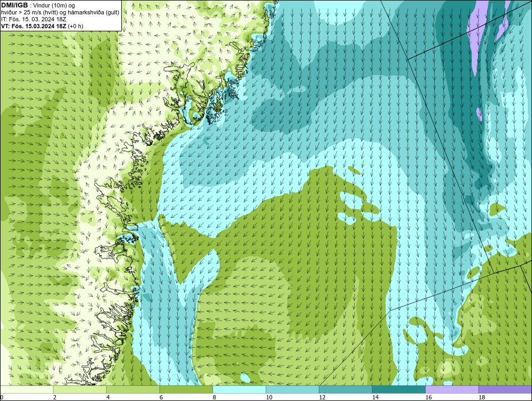Click the 6-8 m/s olive green legend swatch
This screenshot has height=401, width=532.
pyautogui.click(x=186, y=389)
